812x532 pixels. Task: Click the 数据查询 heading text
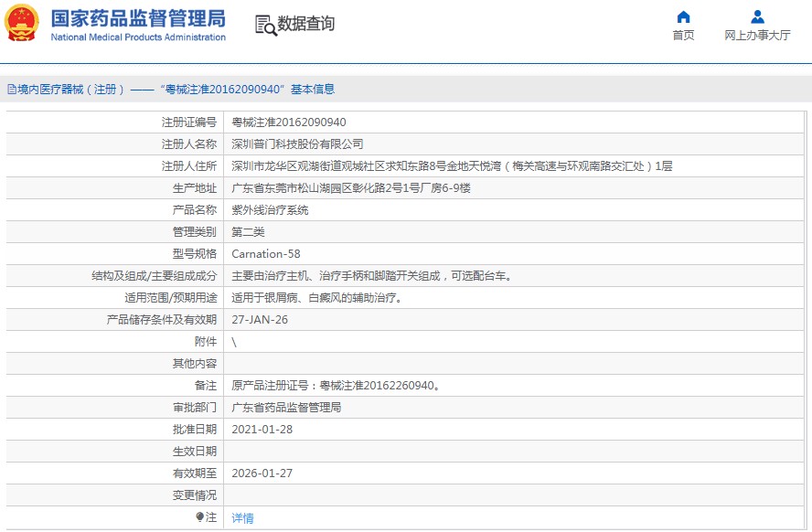tap(306, 24)
